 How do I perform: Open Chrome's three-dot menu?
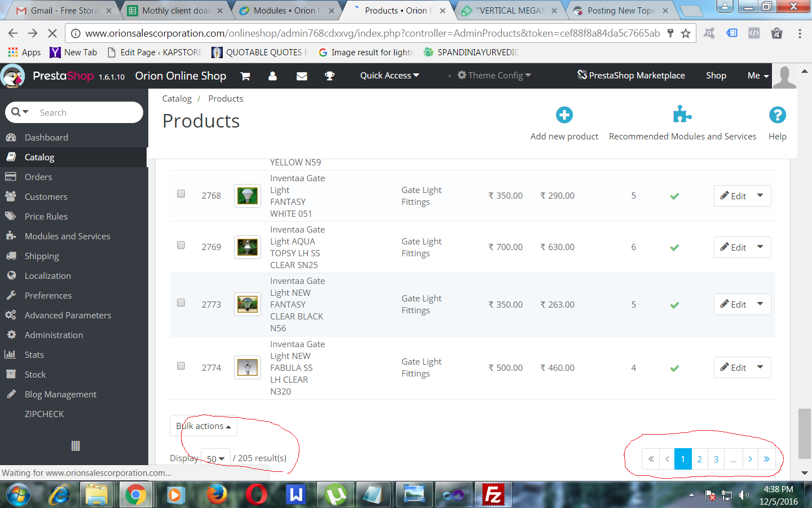[x=800, y=33]
